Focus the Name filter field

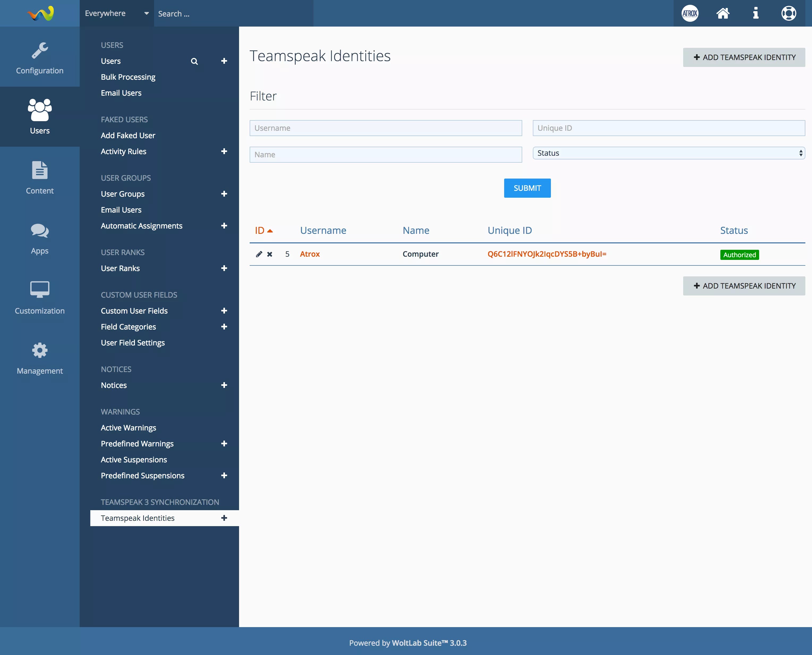coord(385,155)
